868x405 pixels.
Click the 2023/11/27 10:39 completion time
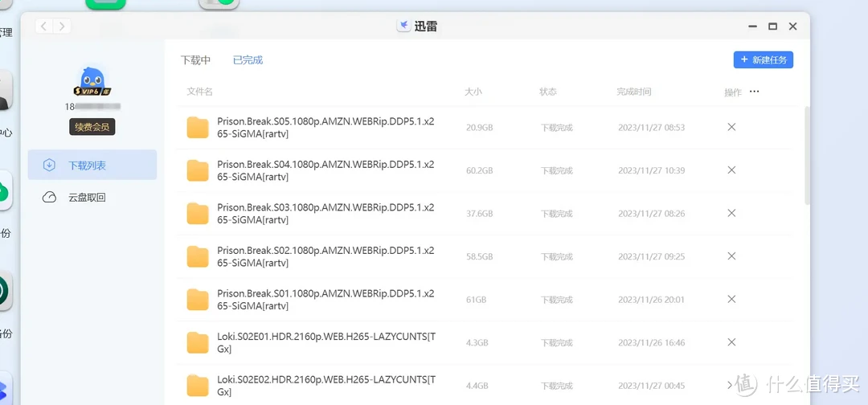652,170
